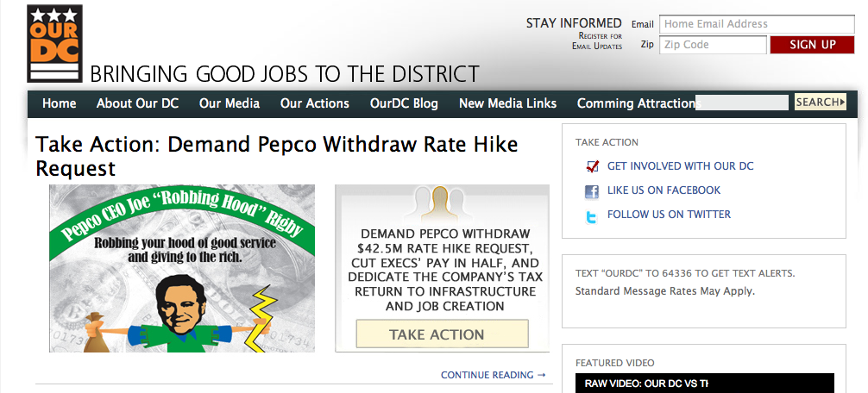Click the people silhouette icon above banner

(x=440, y=203)
